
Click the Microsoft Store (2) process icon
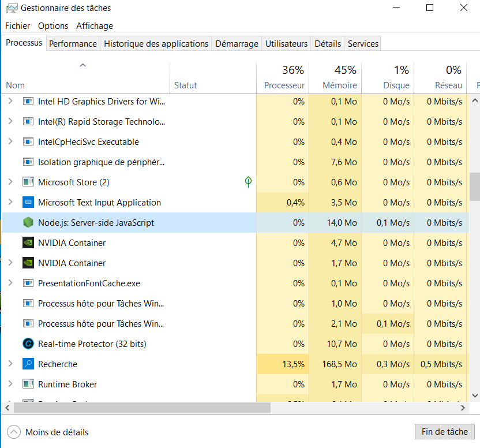(28, 182)
